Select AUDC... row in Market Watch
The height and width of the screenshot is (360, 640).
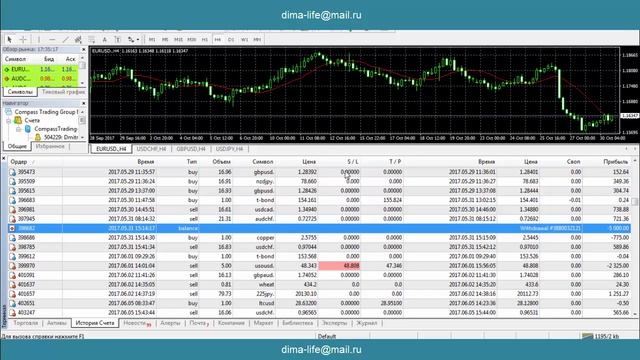(x=40, y=78)
